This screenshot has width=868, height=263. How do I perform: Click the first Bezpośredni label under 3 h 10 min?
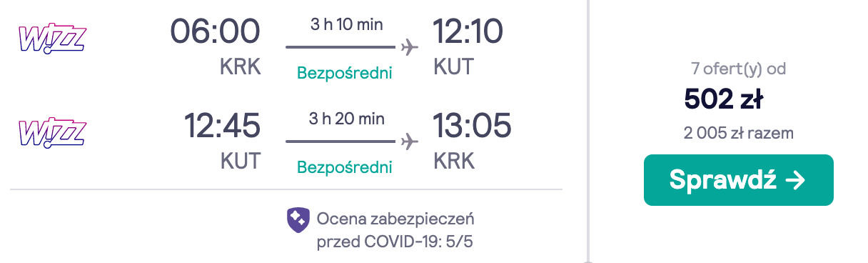[345, 73]
